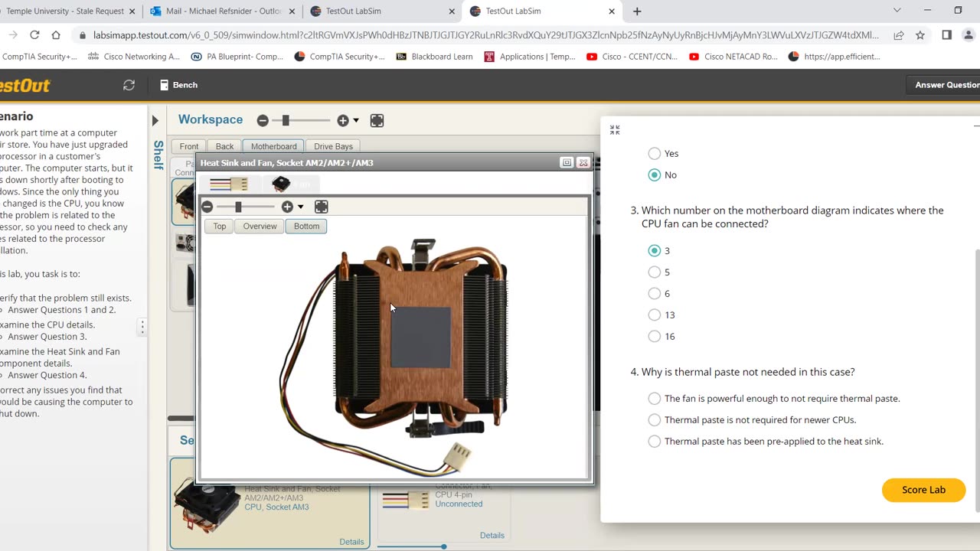Toggle browser side panel icon
The width and height of the screenshot is (980, 551).
946,35
